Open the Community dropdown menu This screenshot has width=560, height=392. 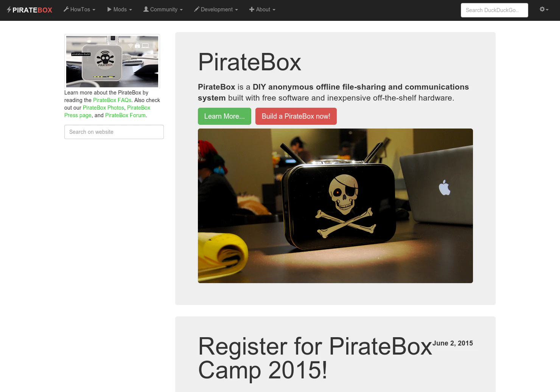(x=163, y=9)
